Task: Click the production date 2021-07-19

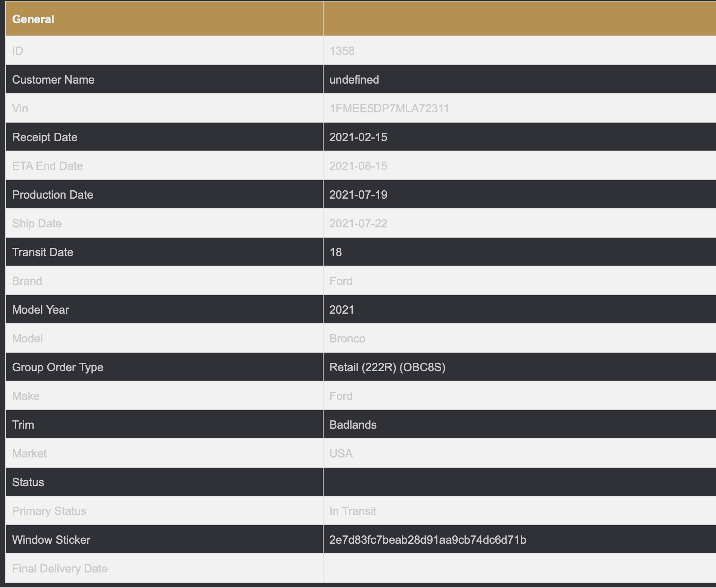Action: (358, 194)
